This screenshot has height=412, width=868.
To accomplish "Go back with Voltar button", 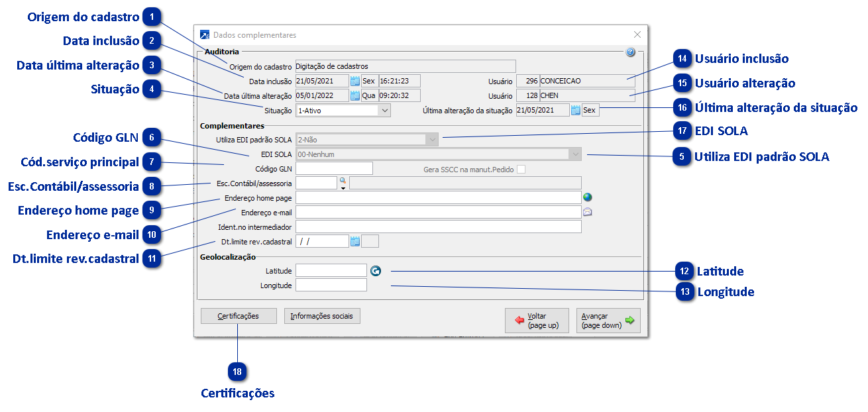I will [536, 321].
